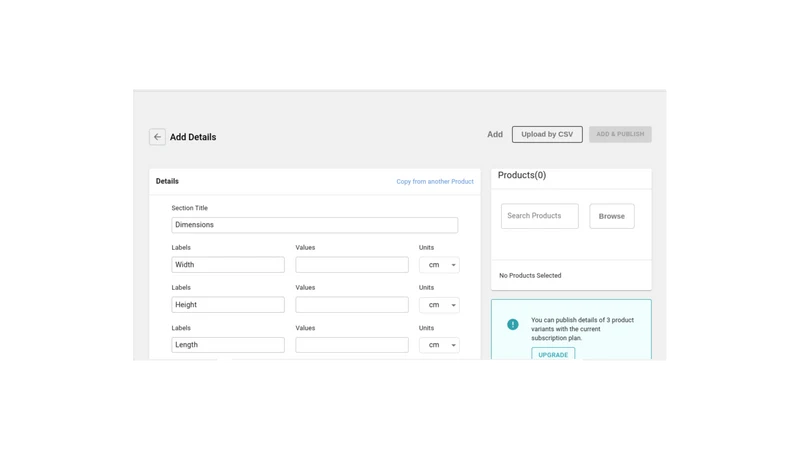
Task: Click the UPGRADE button
Action: (553, 354)
